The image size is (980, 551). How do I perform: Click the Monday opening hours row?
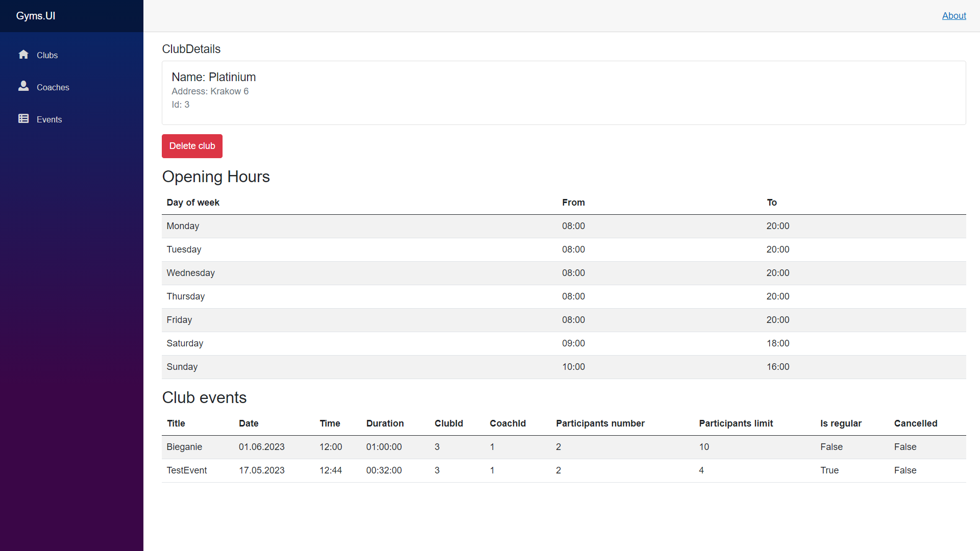(357, 226)
